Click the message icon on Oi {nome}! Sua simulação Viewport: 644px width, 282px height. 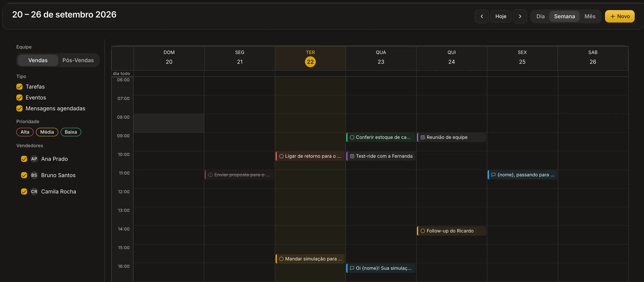tap(352, 268)
